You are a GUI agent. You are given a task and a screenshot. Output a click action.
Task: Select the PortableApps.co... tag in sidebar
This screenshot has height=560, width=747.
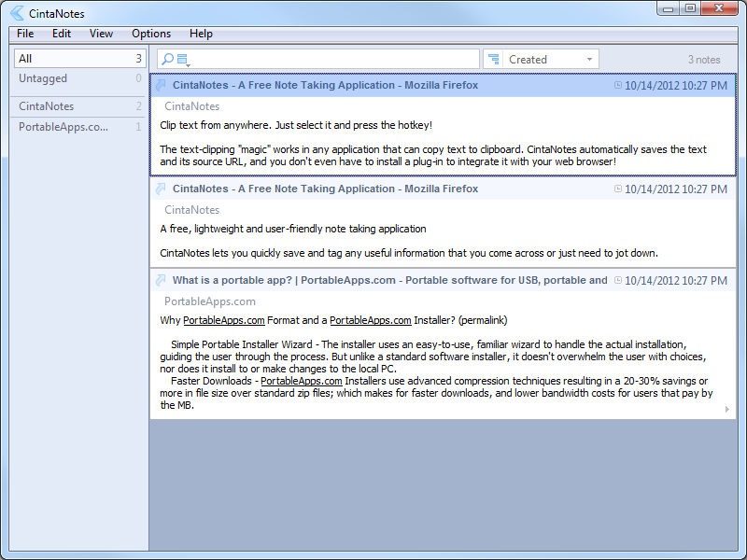[79, 127]
